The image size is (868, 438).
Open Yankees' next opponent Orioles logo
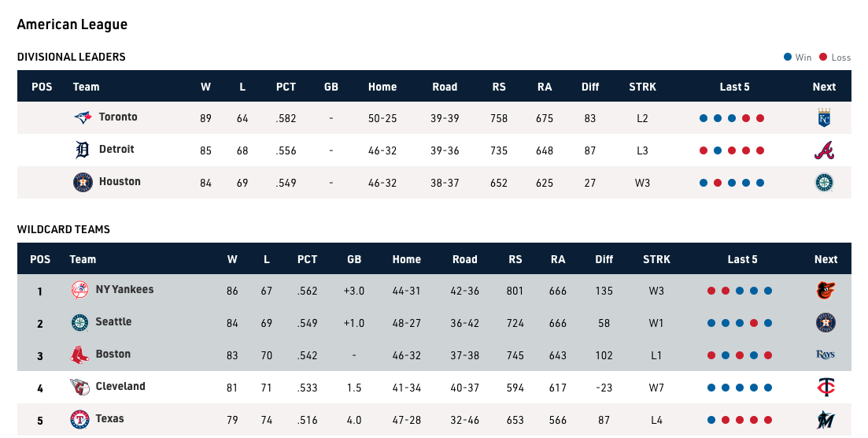tap(826, 291)
